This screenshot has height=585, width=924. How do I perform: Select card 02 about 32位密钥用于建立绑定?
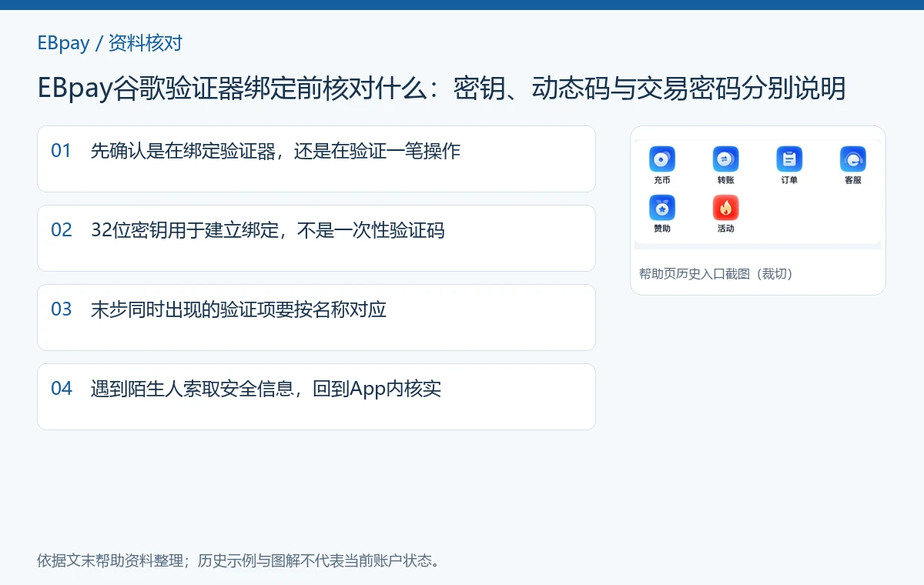point(316,238)
